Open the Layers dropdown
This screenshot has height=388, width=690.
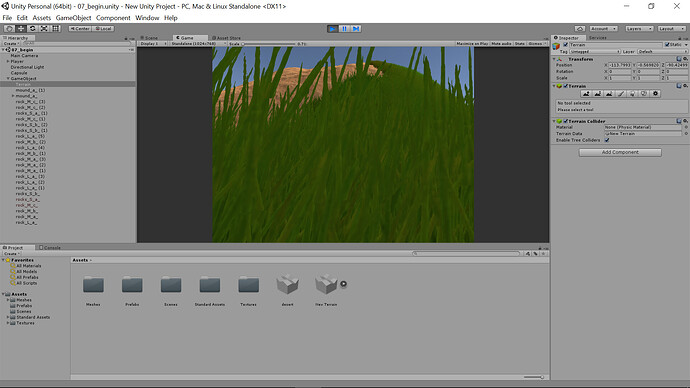pyautogui.click(x=639, y=29)
